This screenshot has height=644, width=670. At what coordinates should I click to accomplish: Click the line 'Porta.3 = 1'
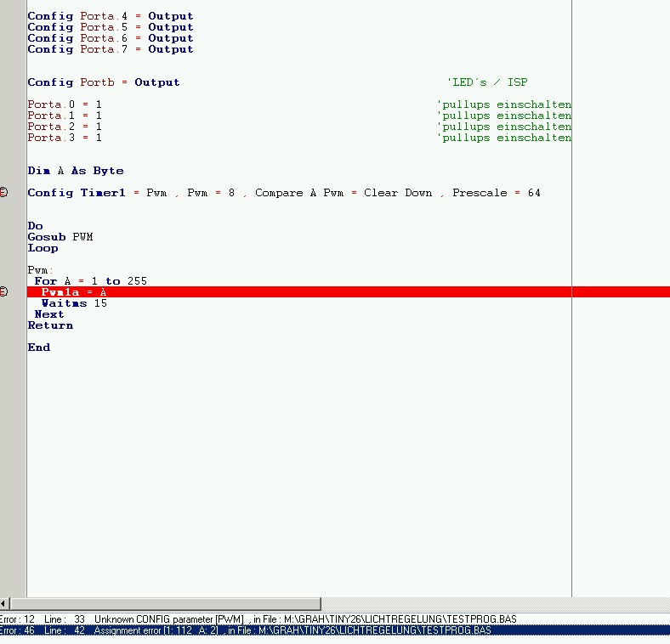[x=65, y=138]
